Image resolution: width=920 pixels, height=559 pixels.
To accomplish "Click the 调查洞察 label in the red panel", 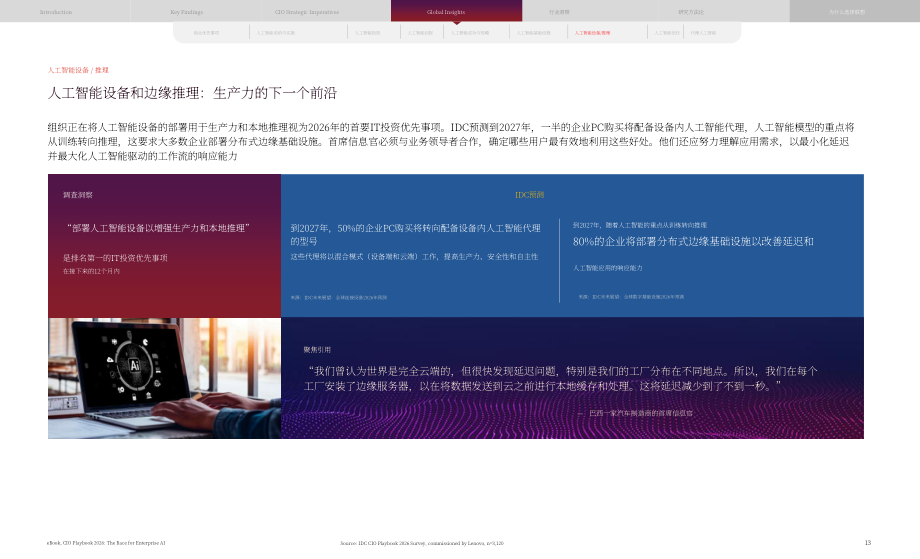I will (78, 195).
